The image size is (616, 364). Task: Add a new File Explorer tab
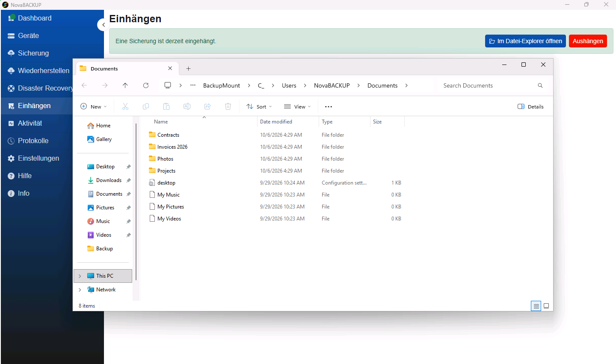tap(188, 68)
